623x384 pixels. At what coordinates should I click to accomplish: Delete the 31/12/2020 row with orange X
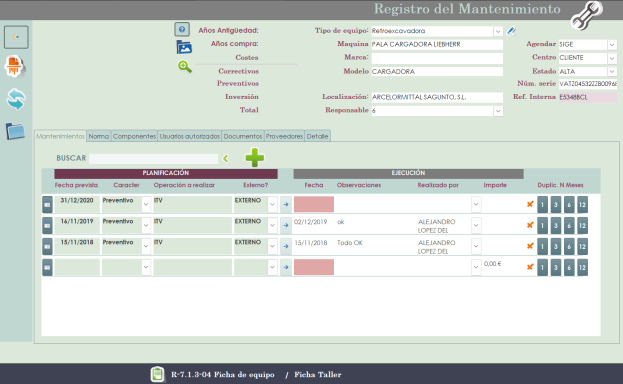[x=530, y=204]
